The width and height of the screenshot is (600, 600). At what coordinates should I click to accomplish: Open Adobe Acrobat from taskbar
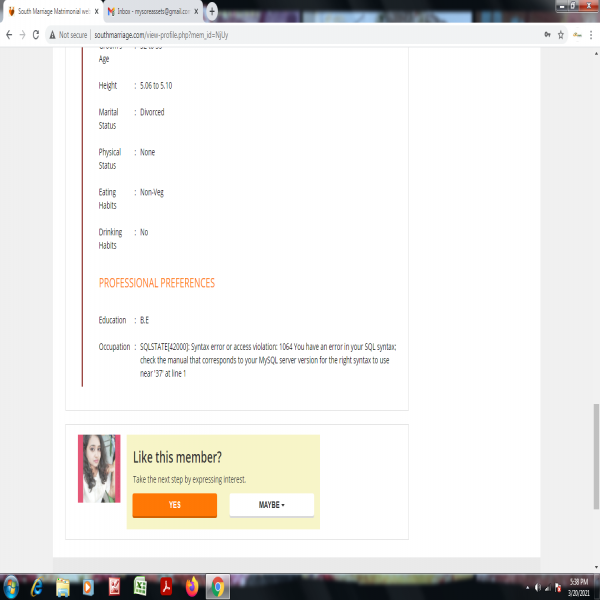click(x=167, y=585)
